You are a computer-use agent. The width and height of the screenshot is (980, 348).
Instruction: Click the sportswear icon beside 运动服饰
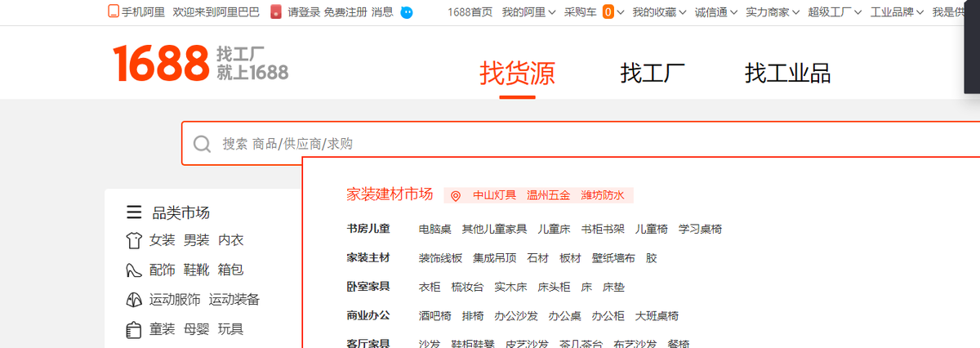(134, 300)
